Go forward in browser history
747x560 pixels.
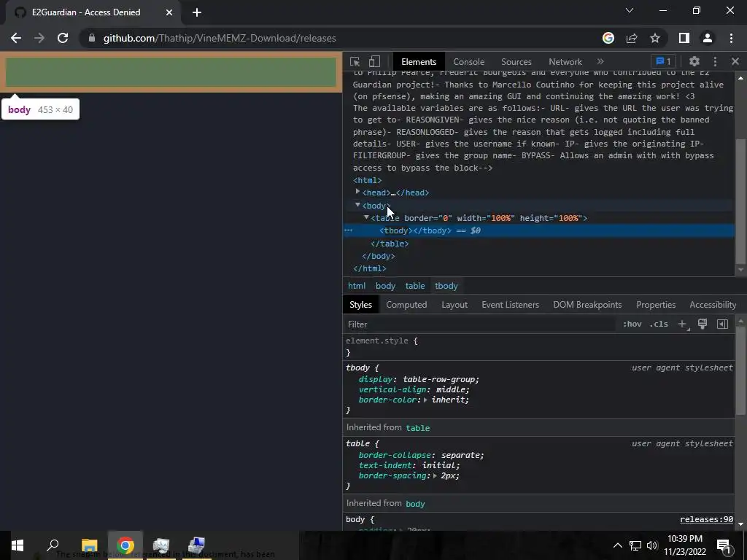point(39,38)
